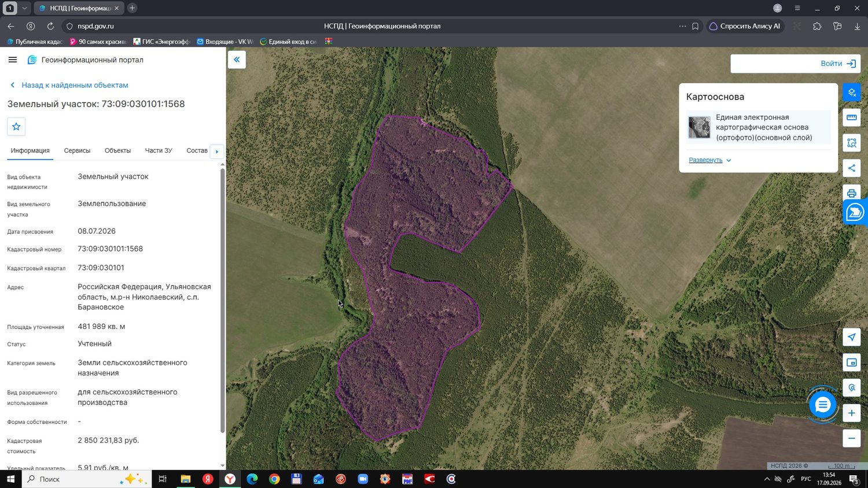Viewport: 868px width, 488px height.
Task: Click the Войти login button
Action: coord(838,64)
